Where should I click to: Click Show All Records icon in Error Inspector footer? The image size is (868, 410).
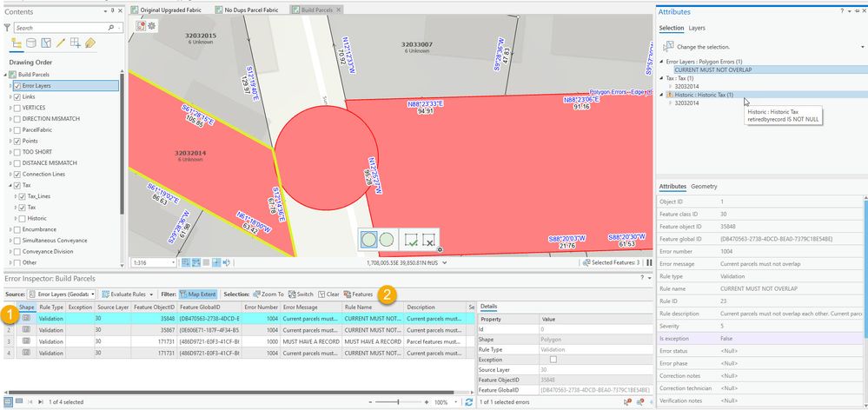tap(9, 401)
